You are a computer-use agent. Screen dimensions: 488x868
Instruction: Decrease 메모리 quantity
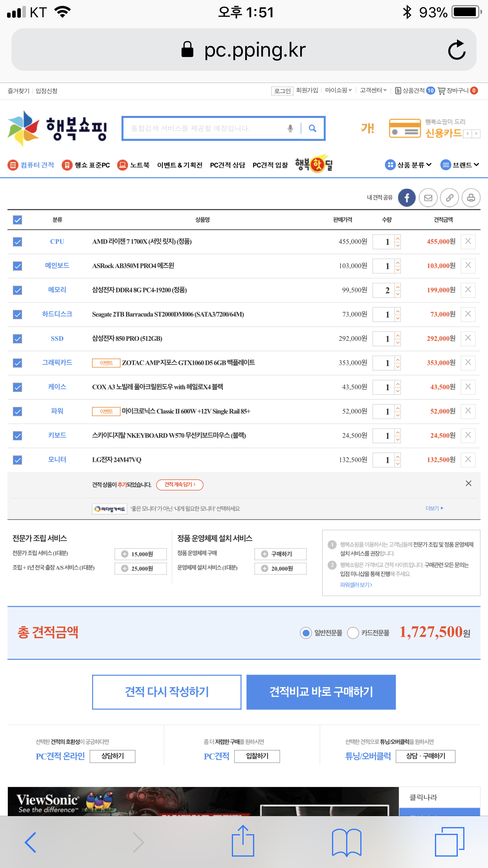pyautogui.click(x=398, y=294)
